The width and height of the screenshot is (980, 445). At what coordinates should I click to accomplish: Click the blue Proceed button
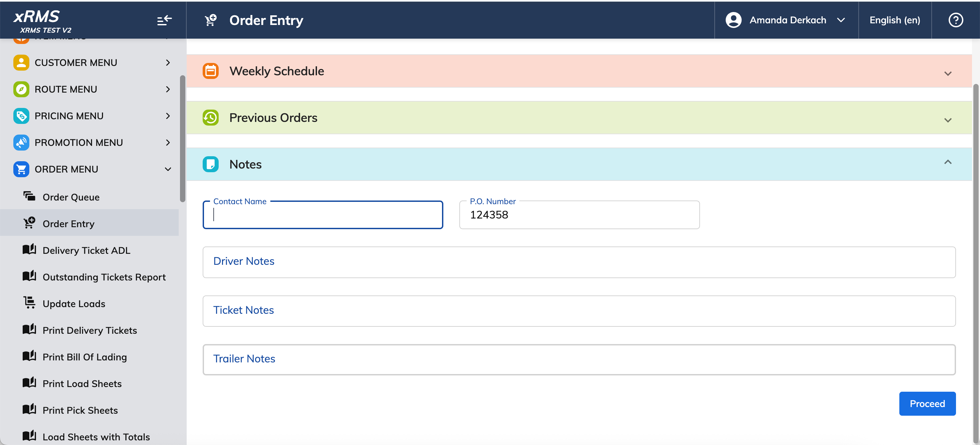click(x=927, y=404)
